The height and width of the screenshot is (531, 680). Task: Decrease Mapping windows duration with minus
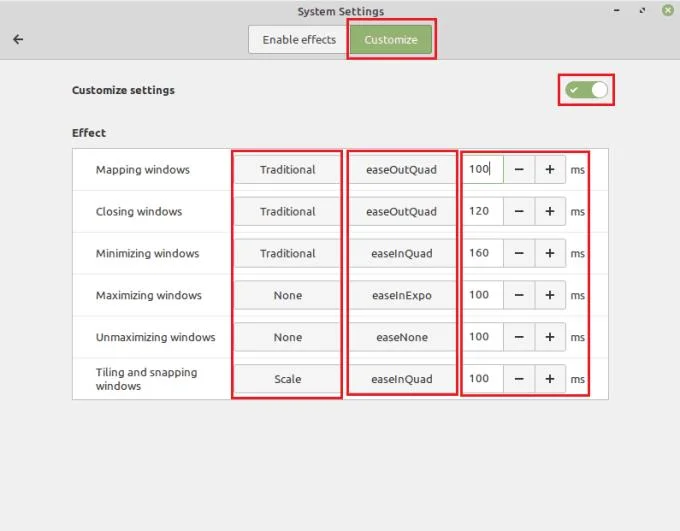click(x=519, y=170)
